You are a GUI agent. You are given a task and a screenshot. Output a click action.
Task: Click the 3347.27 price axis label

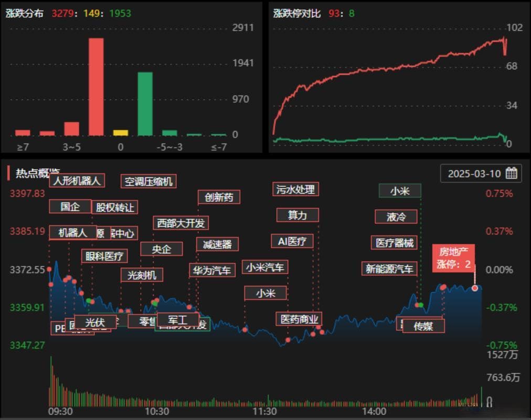(27, 345)
